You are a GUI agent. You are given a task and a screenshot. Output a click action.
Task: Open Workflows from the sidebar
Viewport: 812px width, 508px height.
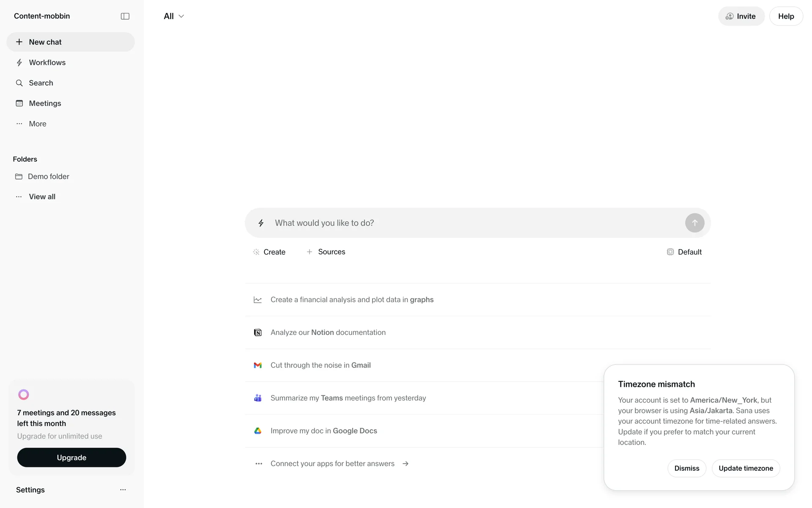point(47,63)
